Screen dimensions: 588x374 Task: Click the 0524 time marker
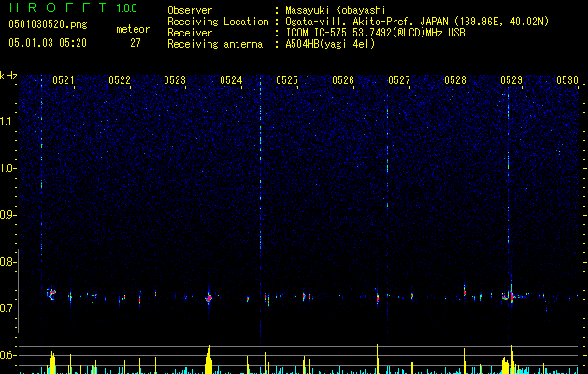tap(231, 80)
